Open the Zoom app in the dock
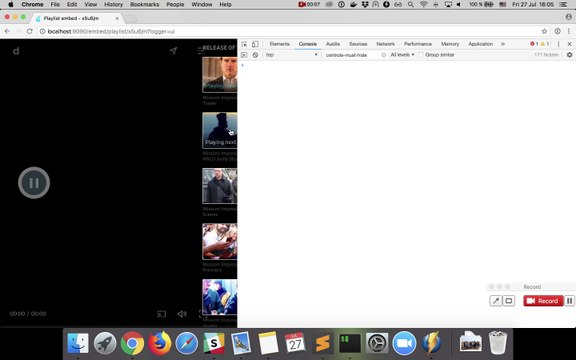 point(404,343)
